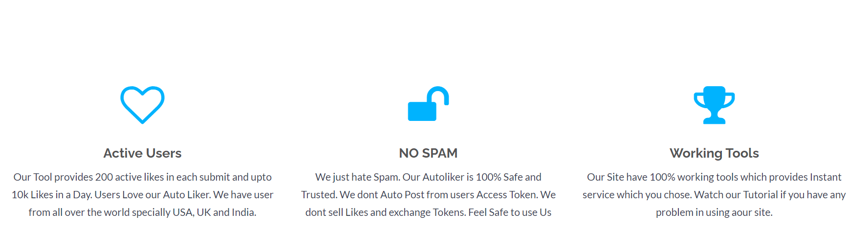The width and height of the screenshot is (868, 234).
Task: Select the NO SPAM heading
Action: (x=428, y=153)
